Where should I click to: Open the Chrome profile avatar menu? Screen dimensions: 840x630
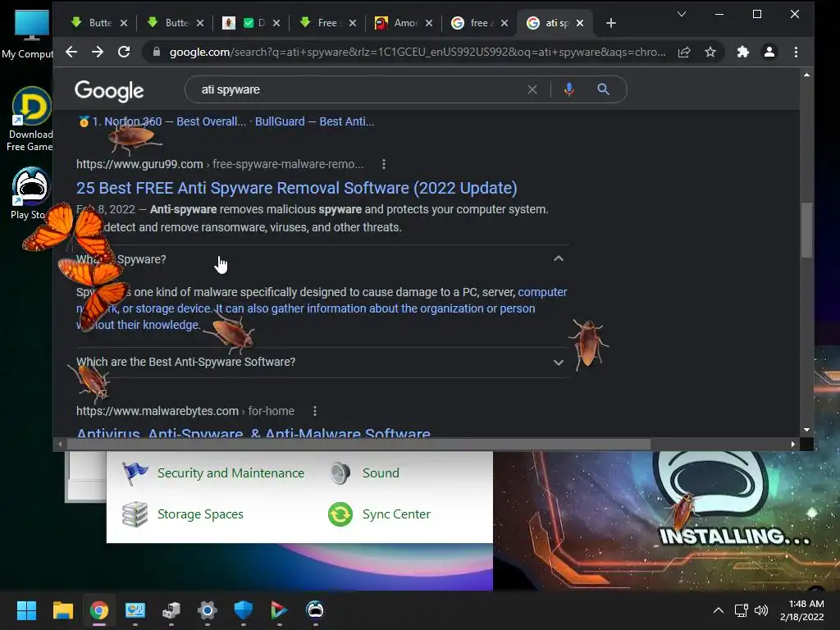[x=769, y=52]
